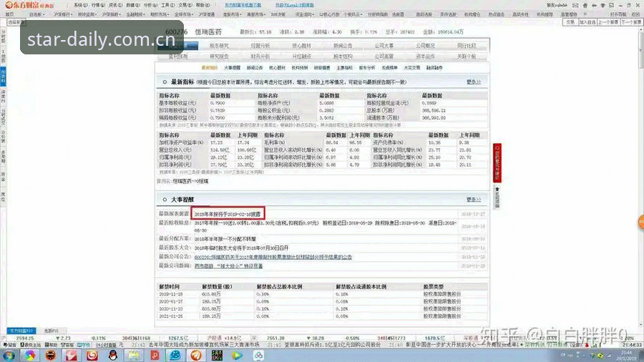Click the mobile version download link at top

243,5
